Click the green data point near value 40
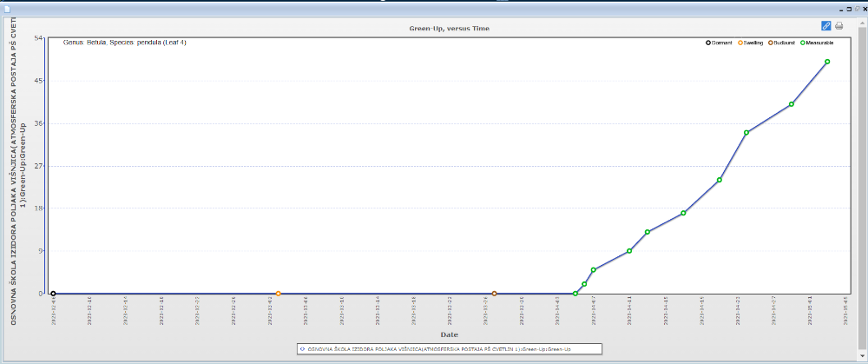The image size is (868, 364). point(791,104)
